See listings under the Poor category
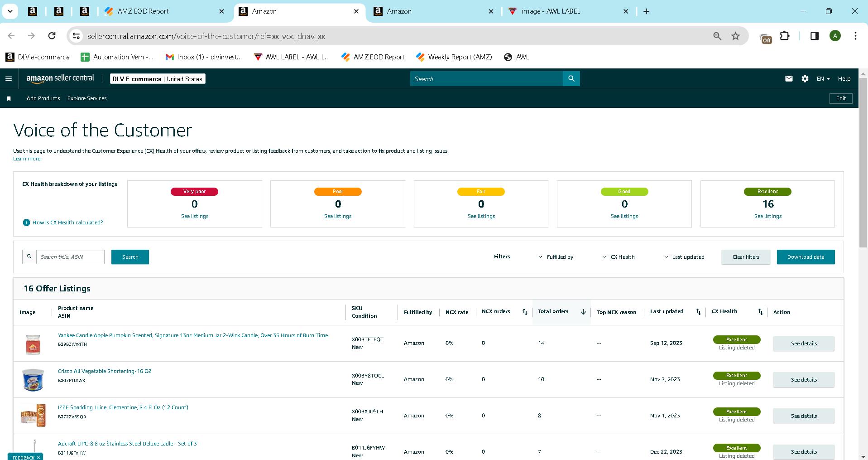Image resolution: width=868 pixels, height=460 pixels. [x=338, y=216]
